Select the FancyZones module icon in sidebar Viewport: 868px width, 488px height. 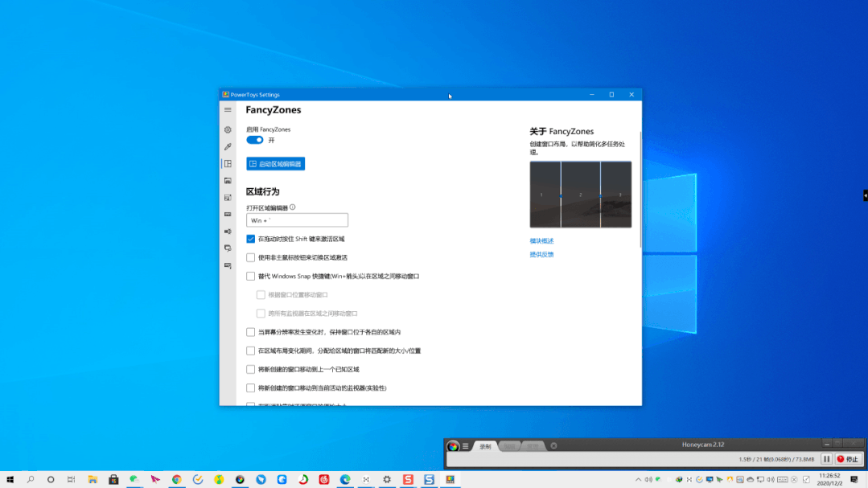[228, 163]
